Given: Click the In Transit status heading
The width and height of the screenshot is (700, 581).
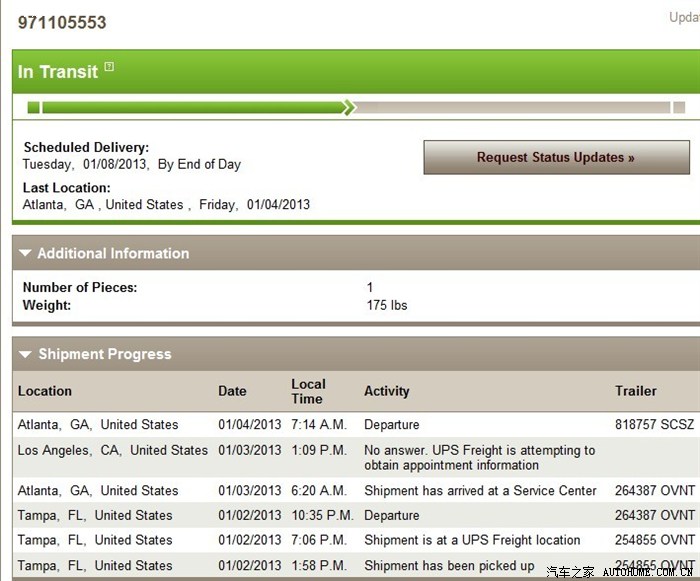Looking at the screenshot, I should pyautogui.click(x=58, y=72).
